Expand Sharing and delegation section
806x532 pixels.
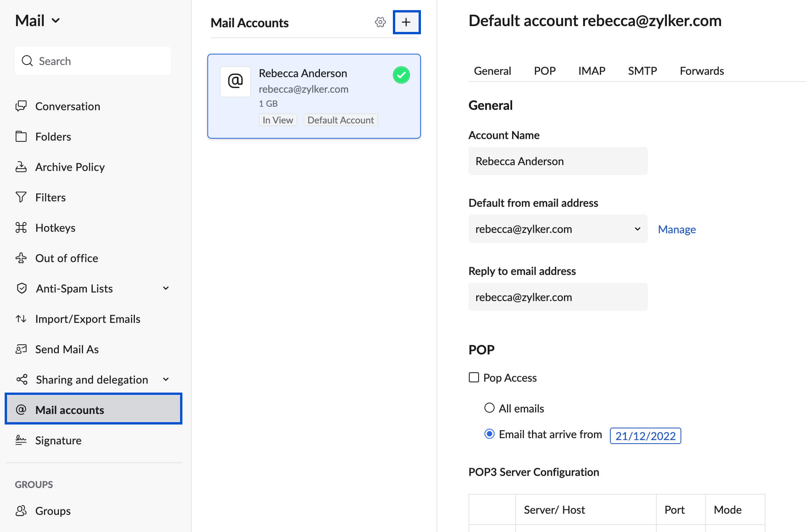point(166,379)
